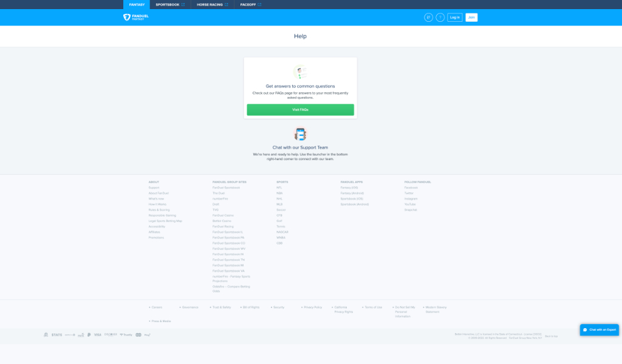The image size is (622, 364).
Task: Open the How It Works link
Action: point(157,204)
